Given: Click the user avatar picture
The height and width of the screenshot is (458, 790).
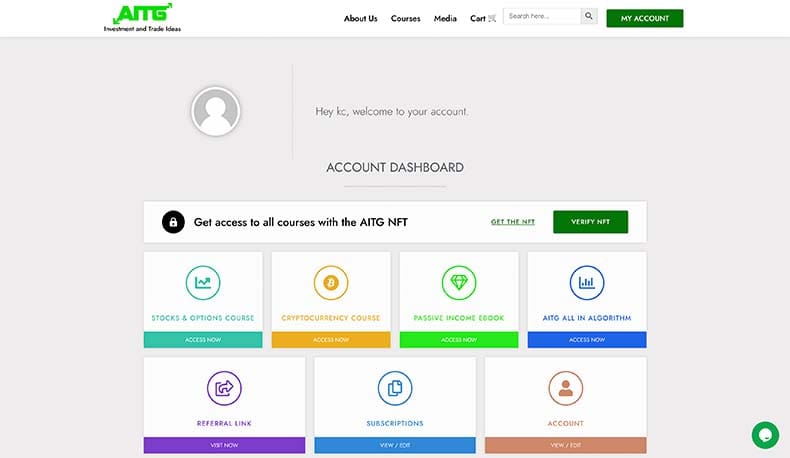Looking at the screenshot, I should pyautogui.click(x=216, y=111).
